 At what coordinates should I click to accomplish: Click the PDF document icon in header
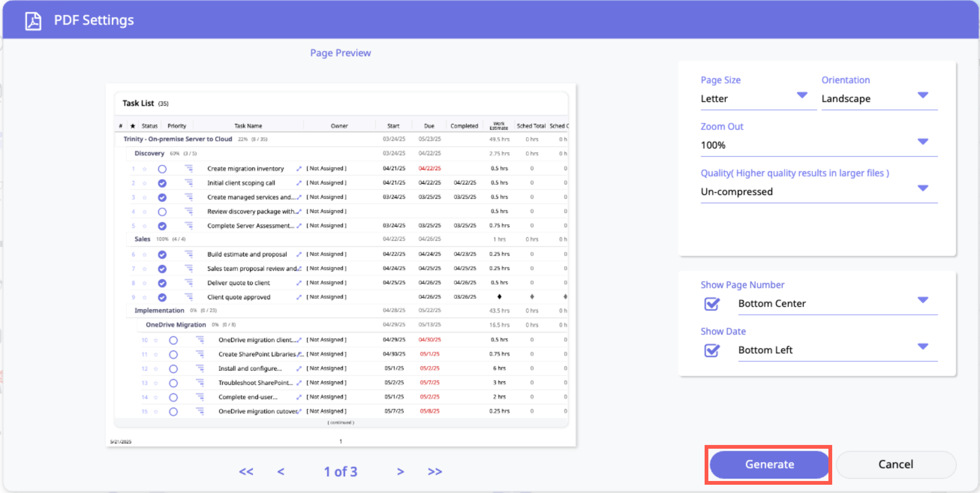point(33,21)
